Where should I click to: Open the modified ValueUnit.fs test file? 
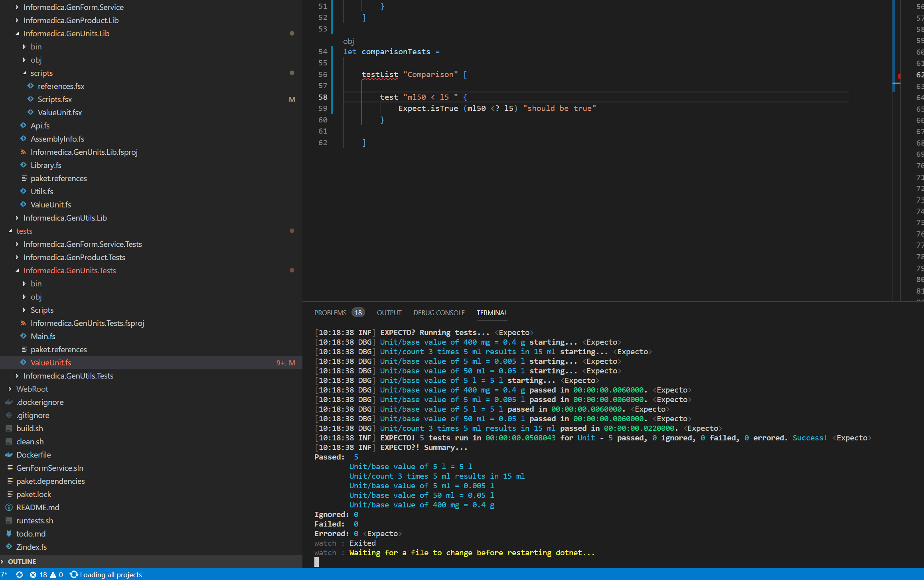[x=51, y=362]
